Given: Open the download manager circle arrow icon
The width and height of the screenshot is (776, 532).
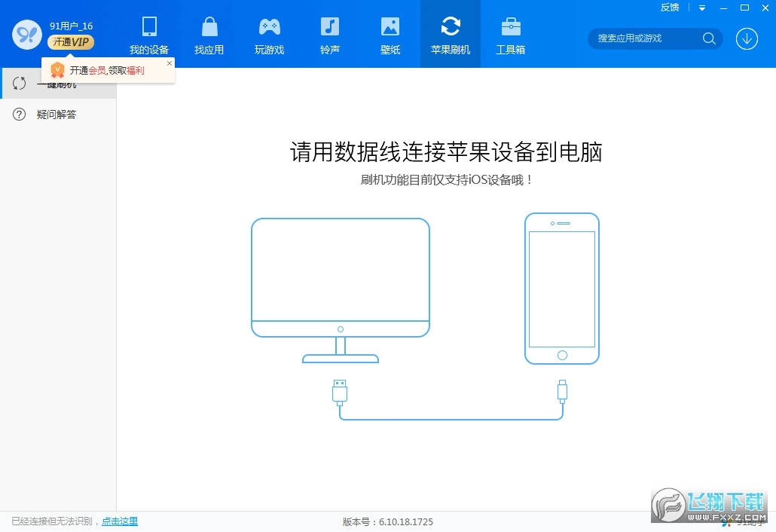Looking at the screenshot, I should coord(747,38).
